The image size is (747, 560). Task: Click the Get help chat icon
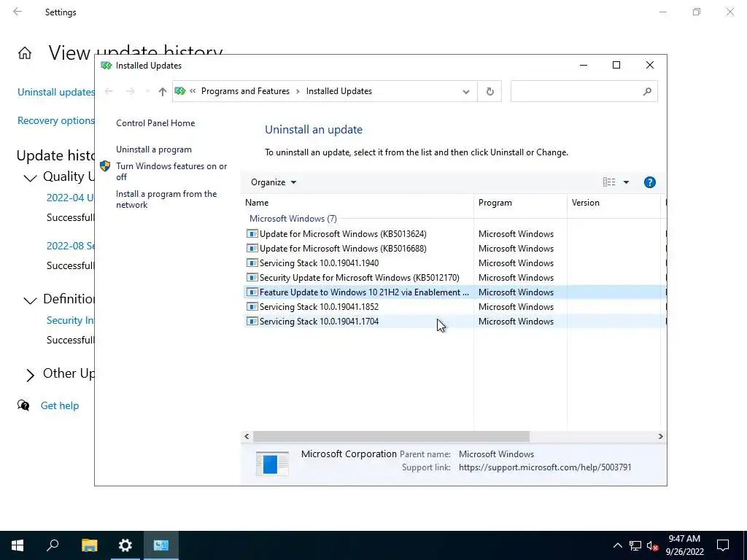[23, 405]
